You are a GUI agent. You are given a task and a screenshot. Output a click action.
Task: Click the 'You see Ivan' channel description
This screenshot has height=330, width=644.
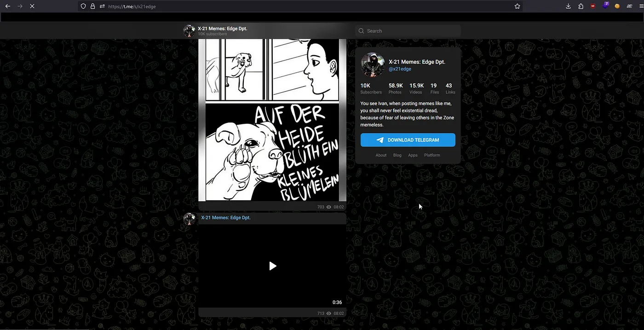click(x=407, y=114)
